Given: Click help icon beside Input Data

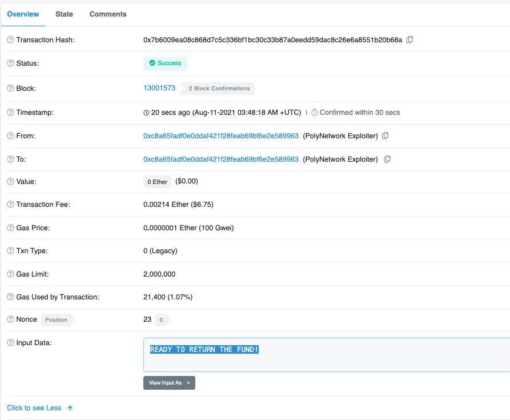Looking at the screenshot, I should pos(11,343).
